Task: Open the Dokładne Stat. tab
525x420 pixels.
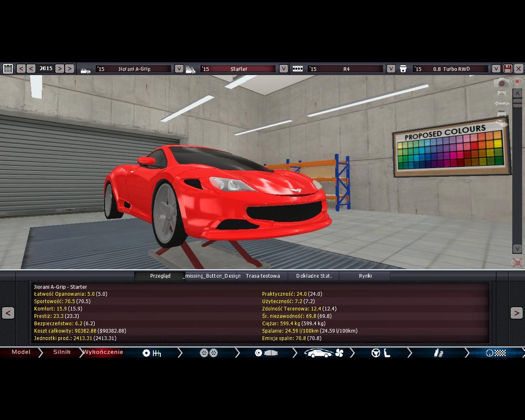Action: point(314,276)
